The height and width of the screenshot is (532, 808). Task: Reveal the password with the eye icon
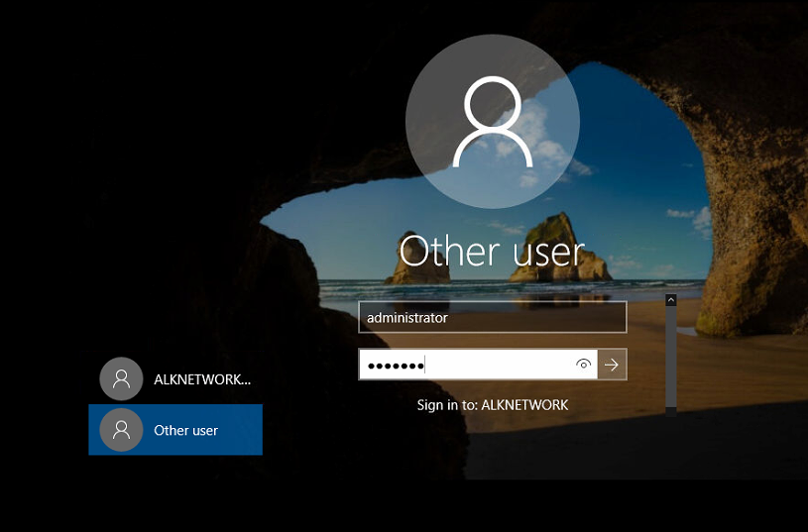pyautogui.click(x=584, y=365)
